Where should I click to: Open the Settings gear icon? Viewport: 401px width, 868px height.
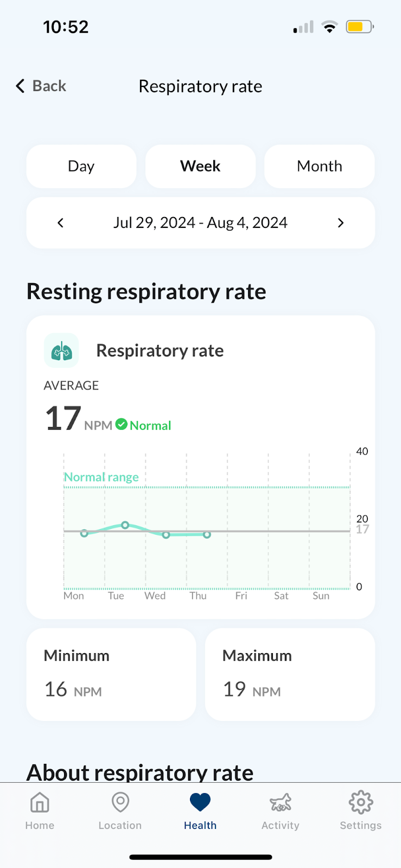(x=361, y=802)
